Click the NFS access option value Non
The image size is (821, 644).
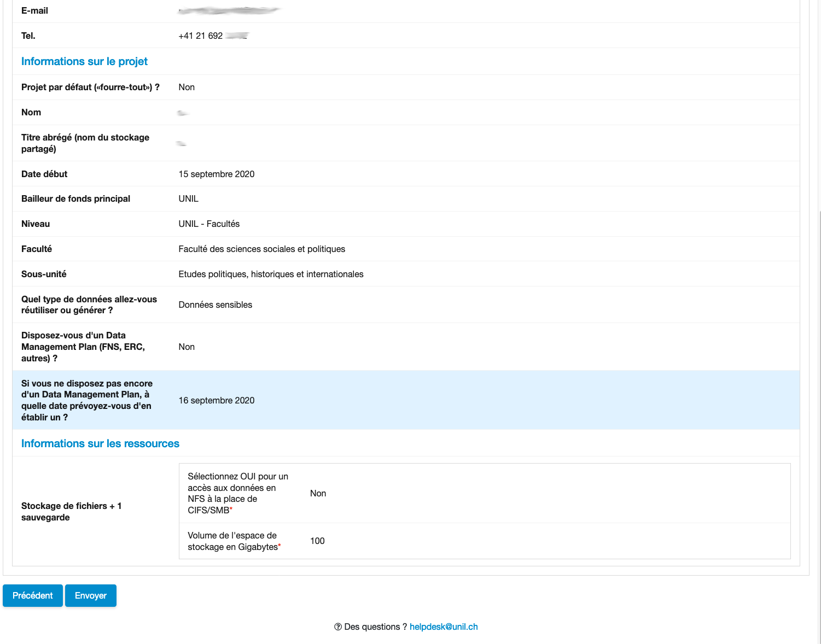(318, 493)
